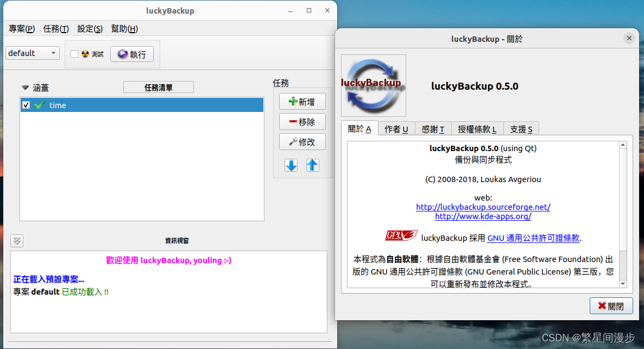Screen dimensions: 644x349
Task: Click the luckyBackup 0.5.0 title text
Action: tap(475, 86)
